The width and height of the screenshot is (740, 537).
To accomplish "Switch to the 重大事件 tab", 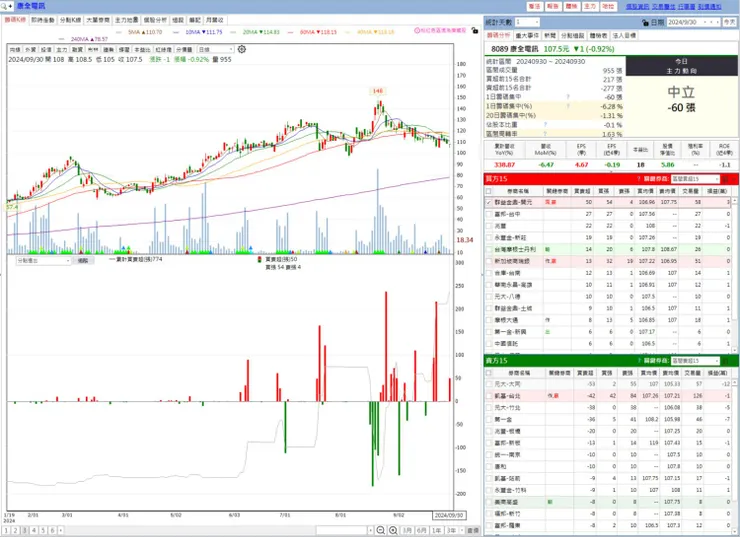I will 527,35.
